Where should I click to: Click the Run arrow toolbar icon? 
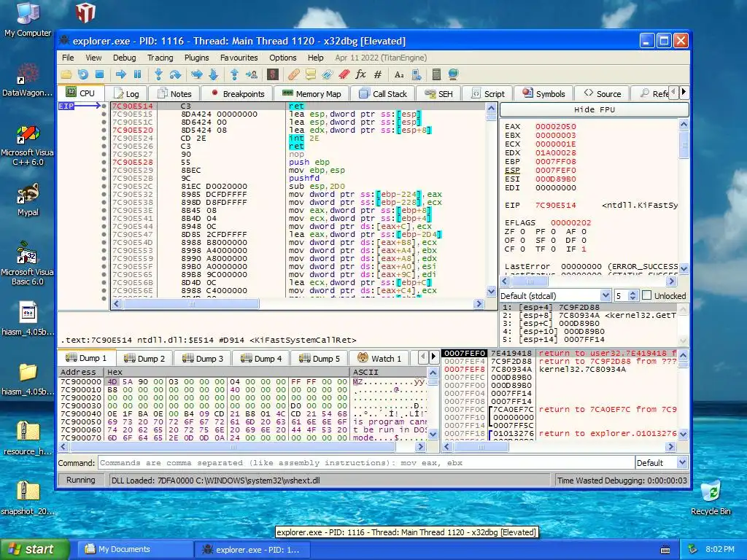[121, 74]
